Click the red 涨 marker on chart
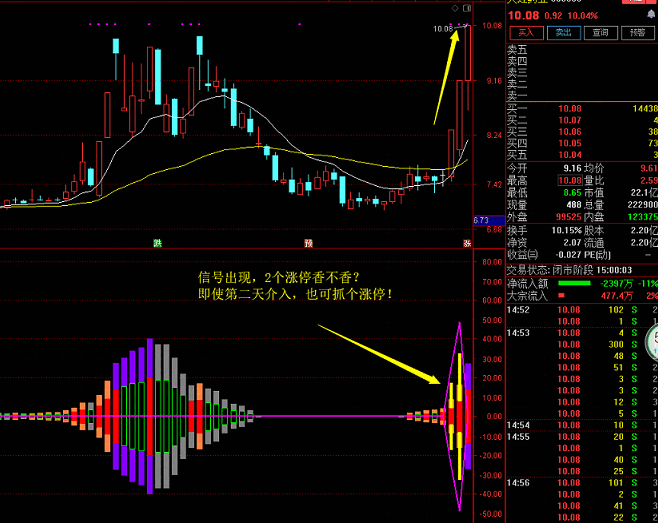Viewport: 658px width, 523px height. tap(467, 243)
